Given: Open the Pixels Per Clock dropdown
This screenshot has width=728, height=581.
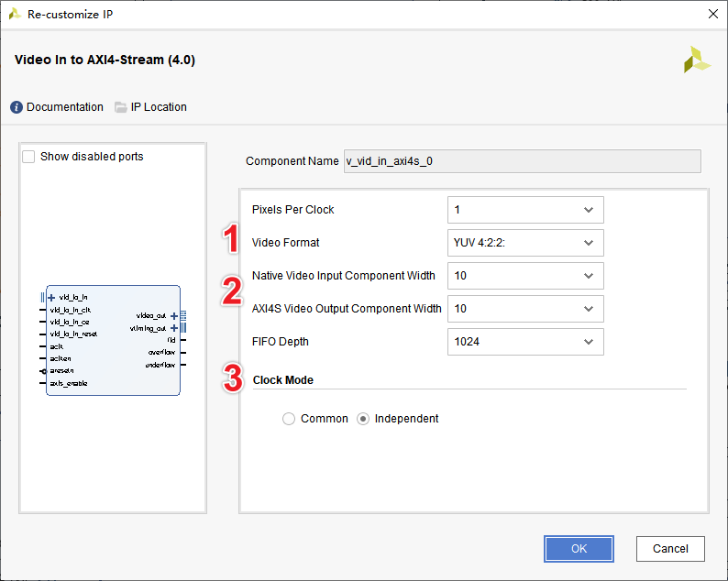Looking at the screenshot, I should pos(525,210).
